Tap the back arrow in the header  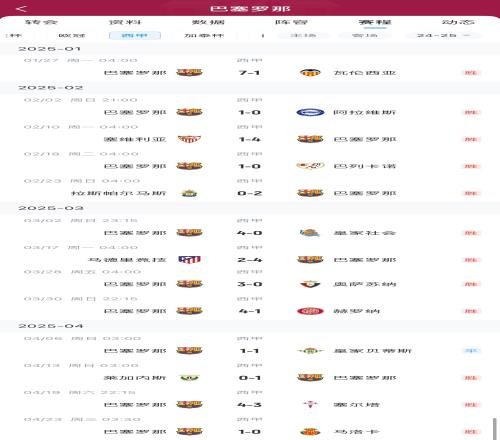(21, 8)
